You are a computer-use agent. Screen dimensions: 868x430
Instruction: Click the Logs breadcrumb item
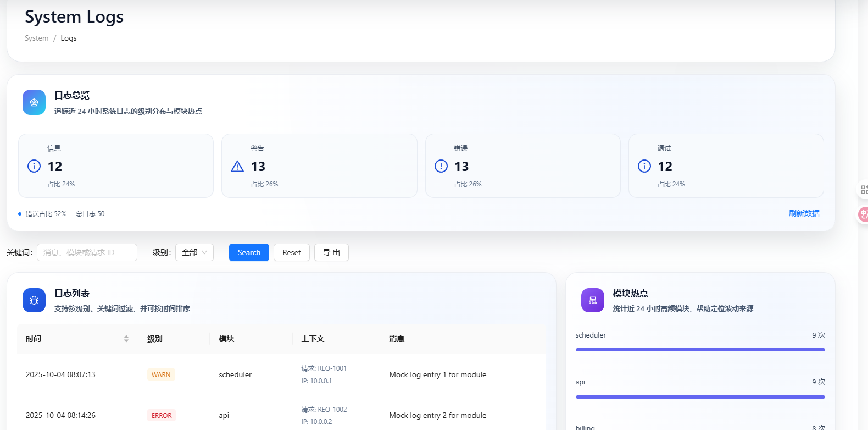coord(69,38)
